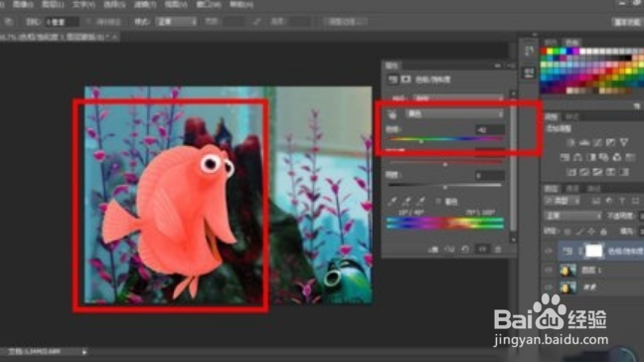Collapse the Properties panel with double-arrow icon
This screenshot has width=644, height=362.
[497, 66]
